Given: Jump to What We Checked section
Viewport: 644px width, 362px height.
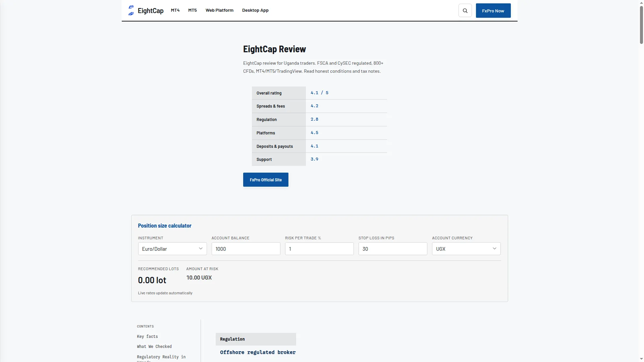Looking at the screenshot, I should point(154,347).
